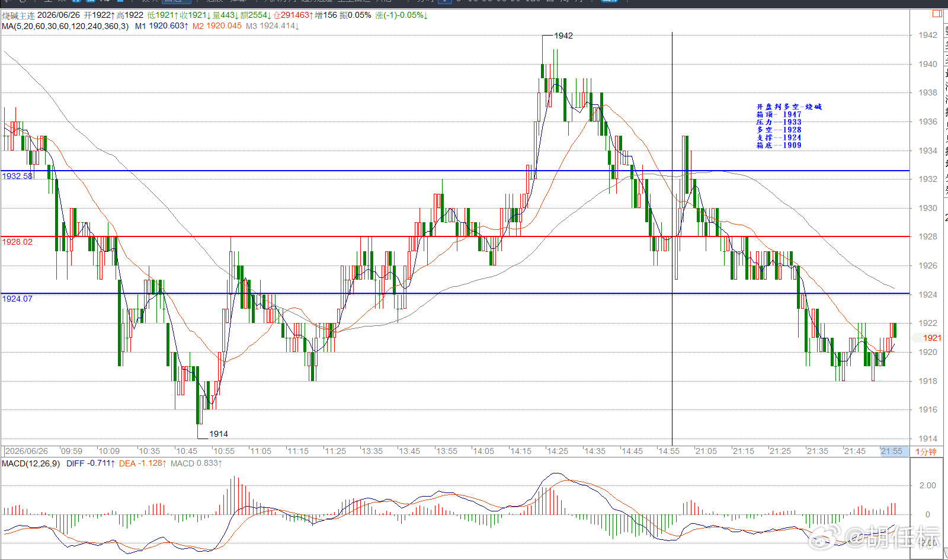This screenshot has width=948, height=560.
Task: Click the orange M2 1920.045 value
Action: [217, 26]
